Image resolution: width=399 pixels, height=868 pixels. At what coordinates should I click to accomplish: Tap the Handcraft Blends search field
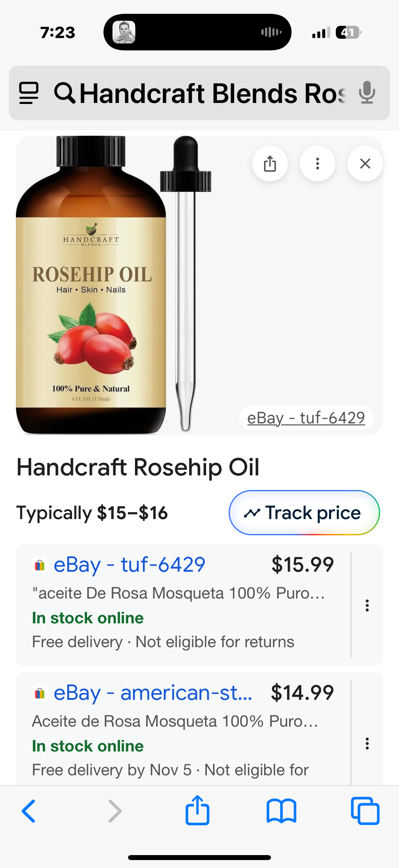click(212, 93)
